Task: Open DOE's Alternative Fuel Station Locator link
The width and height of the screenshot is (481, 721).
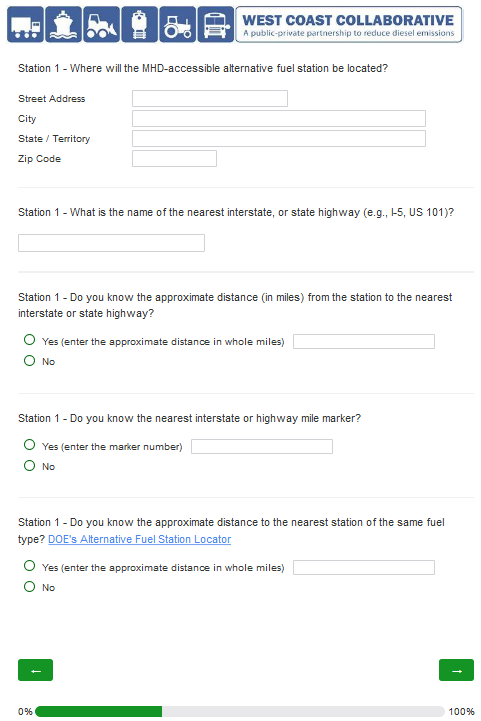Action: click(139, 539)
